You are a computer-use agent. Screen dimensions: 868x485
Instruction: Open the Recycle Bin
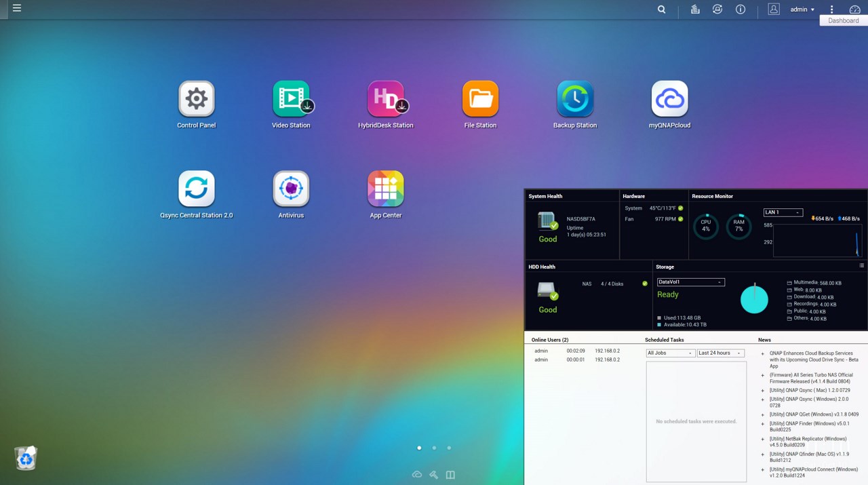(x=26, y=458)
